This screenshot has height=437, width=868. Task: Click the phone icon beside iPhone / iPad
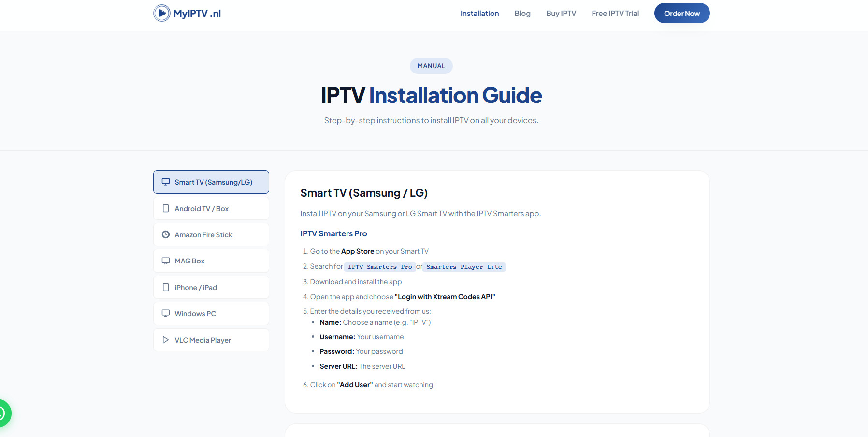click(166, 287)
